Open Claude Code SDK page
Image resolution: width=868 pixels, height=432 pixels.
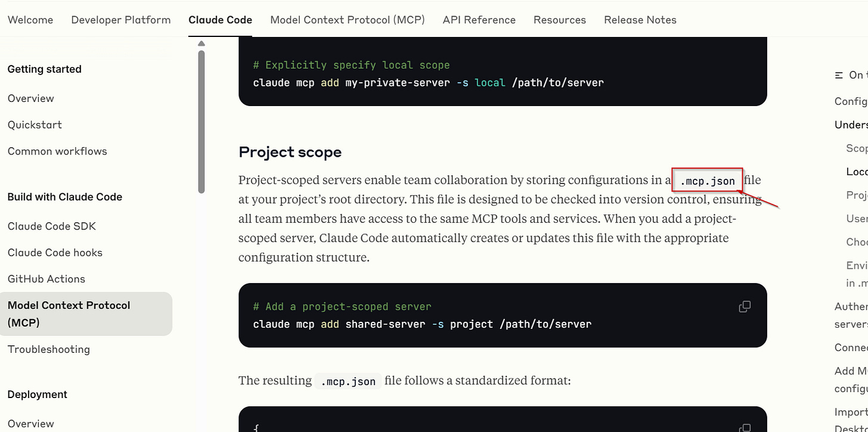(x=52, y=226)
